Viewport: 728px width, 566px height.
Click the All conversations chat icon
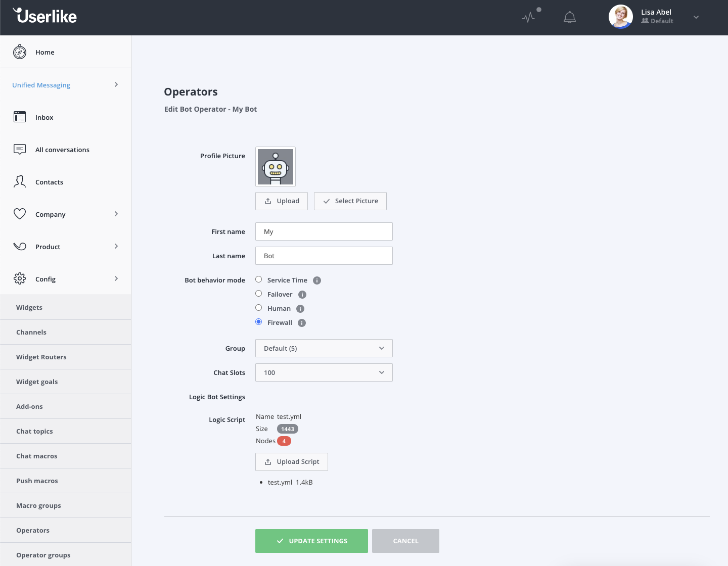[x=20, y=150]
